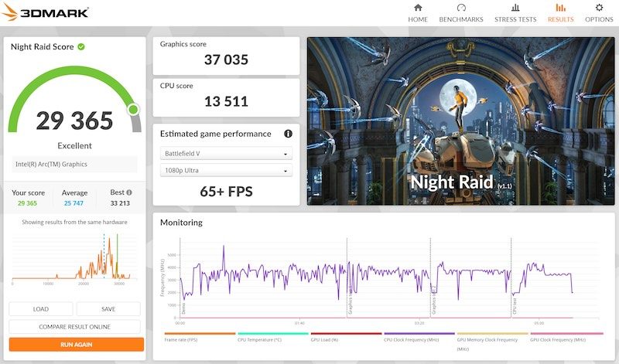This screenshot has width=619, height=364.
Task: Click the CPU test marker in chart
Action: coord(515,306)
